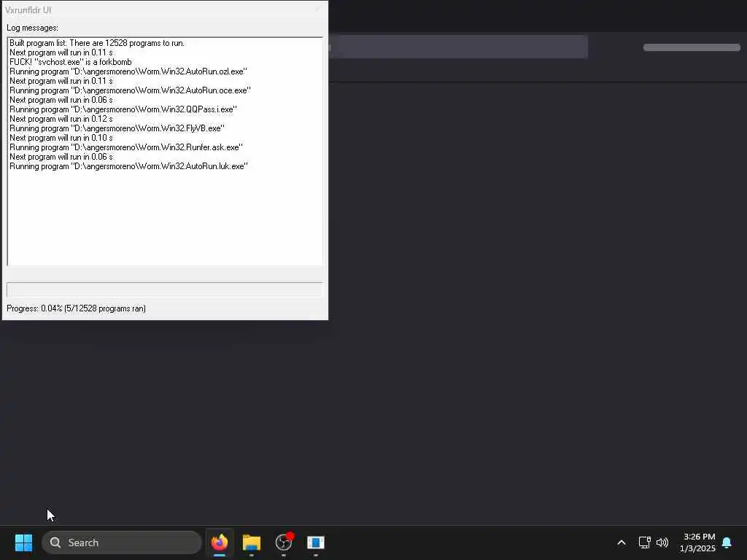Click the grey address bar in background window
747x560 pixels.
[x=458, y=47]
